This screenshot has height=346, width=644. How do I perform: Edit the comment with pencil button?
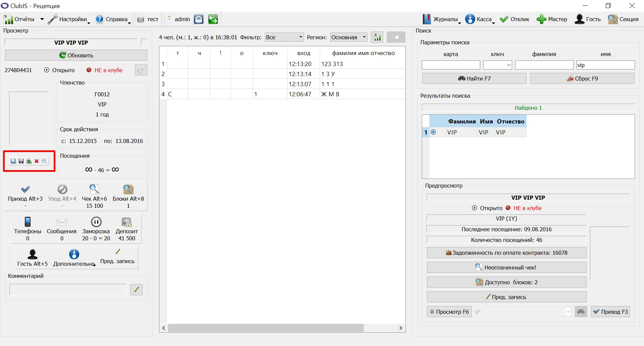pos(136,290)
